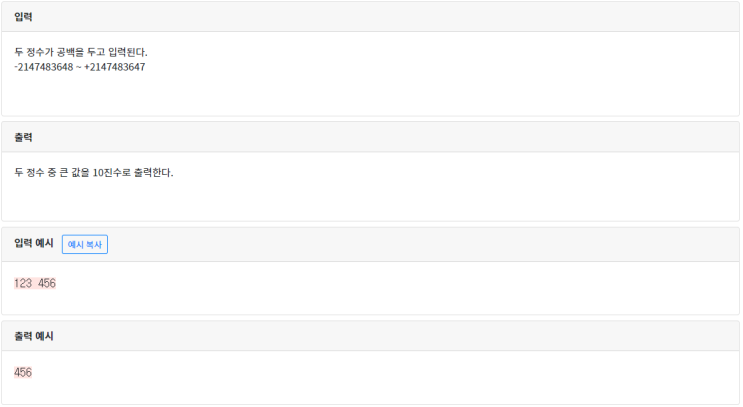Click the sentence 두 정수가 공백을 두고 입력된다
743x407 pixels.
(x=81, y=51)
